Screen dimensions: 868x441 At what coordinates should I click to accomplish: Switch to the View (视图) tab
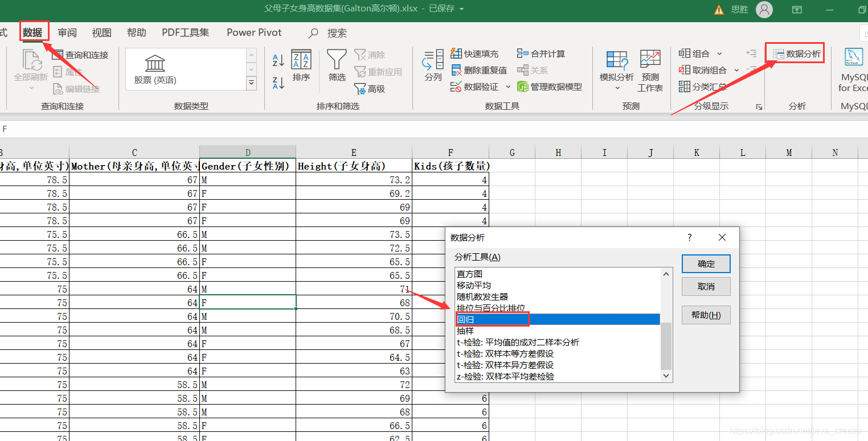(x=102, y=32)
